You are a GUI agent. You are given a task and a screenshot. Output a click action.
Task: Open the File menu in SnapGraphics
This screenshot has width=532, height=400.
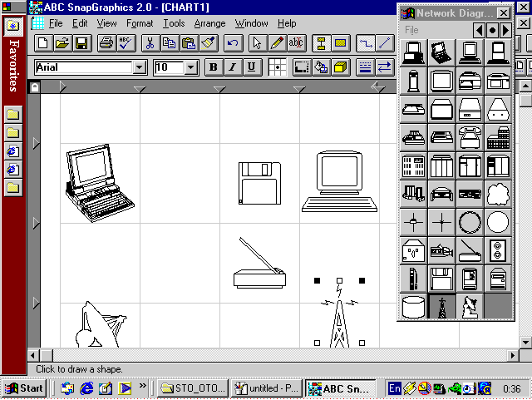[x=56, y=23]
